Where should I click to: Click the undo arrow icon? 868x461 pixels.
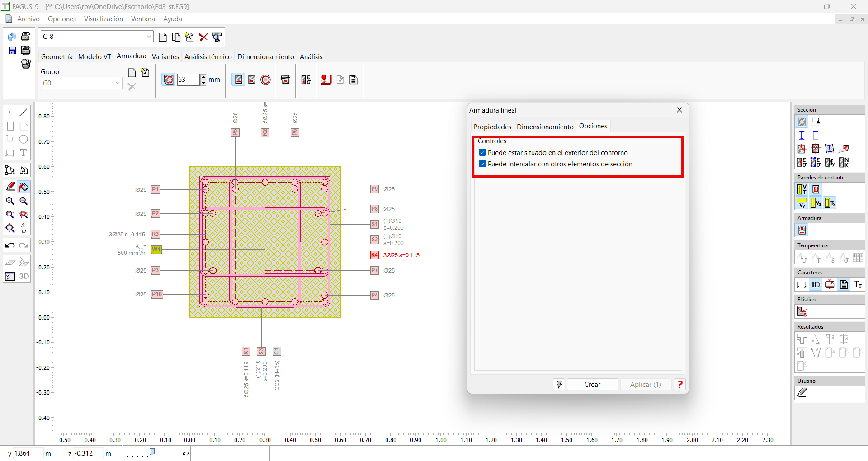10,245
